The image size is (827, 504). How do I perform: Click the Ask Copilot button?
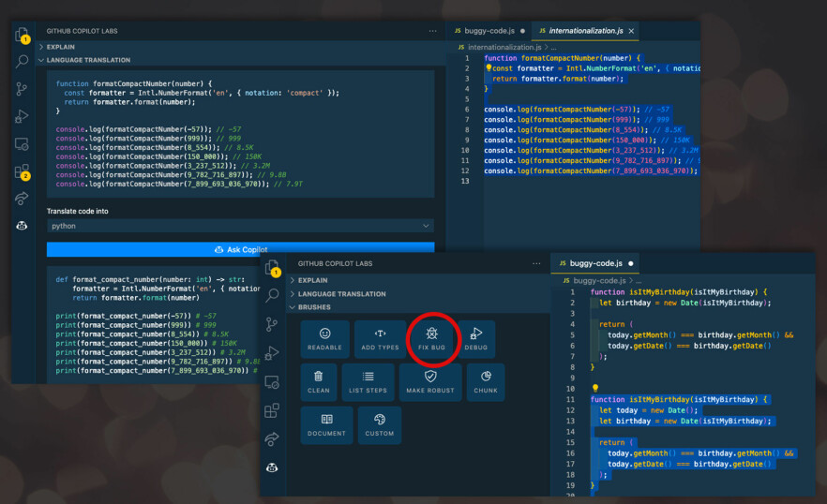pyautogui.click(x=240, y=249)
